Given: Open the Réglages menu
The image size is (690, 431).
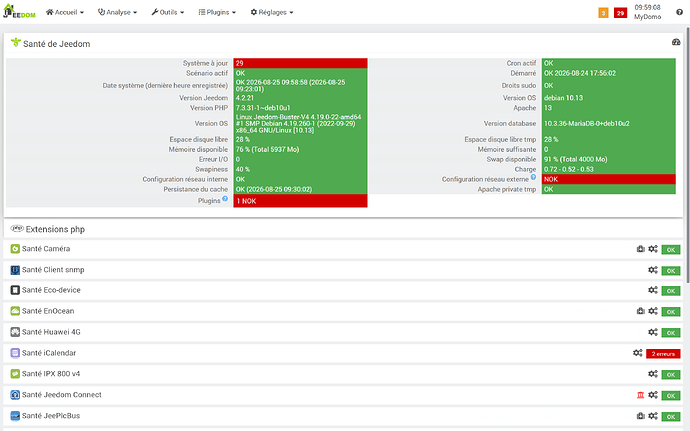Looking at the screenshot, I should tap(272, 12).
